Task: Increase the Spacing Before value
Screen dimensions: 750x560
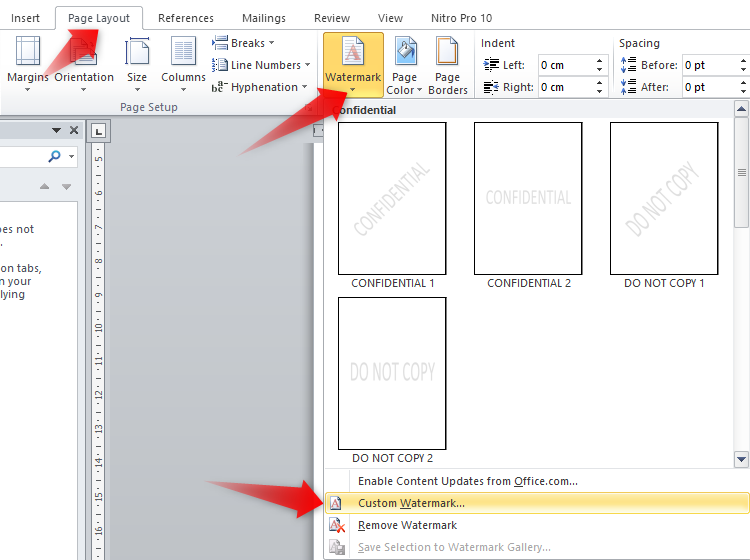Action: pos(745,60)
